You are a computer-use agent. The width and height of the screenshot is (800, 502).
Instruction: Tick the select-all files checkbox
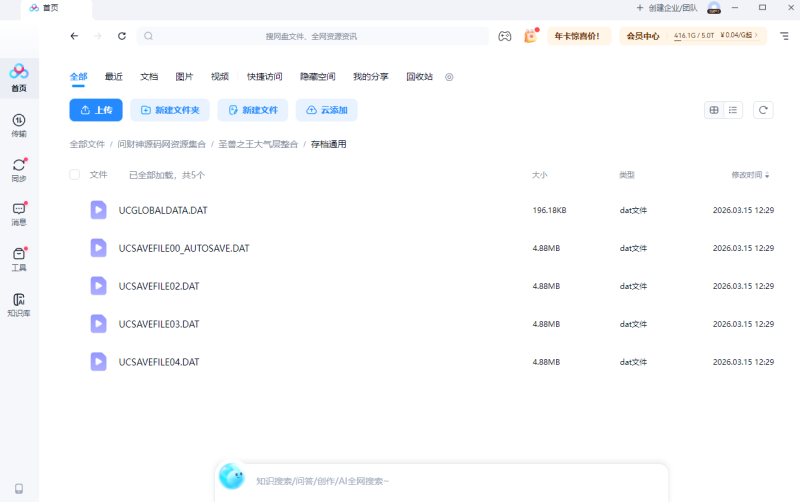point(74,174)
